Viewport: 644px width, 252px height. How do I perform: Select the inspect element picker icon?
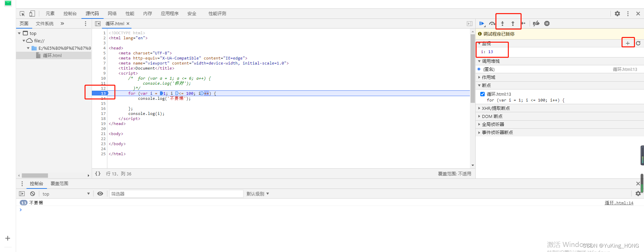click(x=22, y=14)
